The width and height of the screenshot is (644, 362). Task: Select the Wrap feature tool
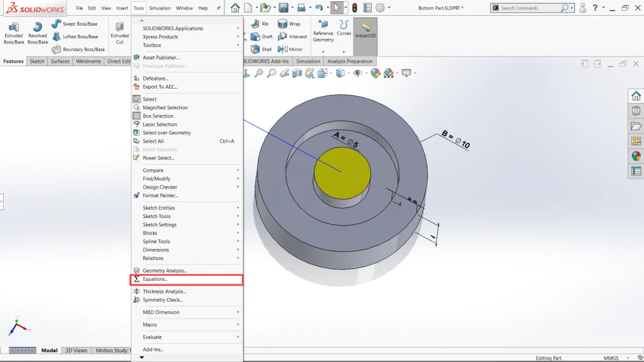tap(289, 24)
